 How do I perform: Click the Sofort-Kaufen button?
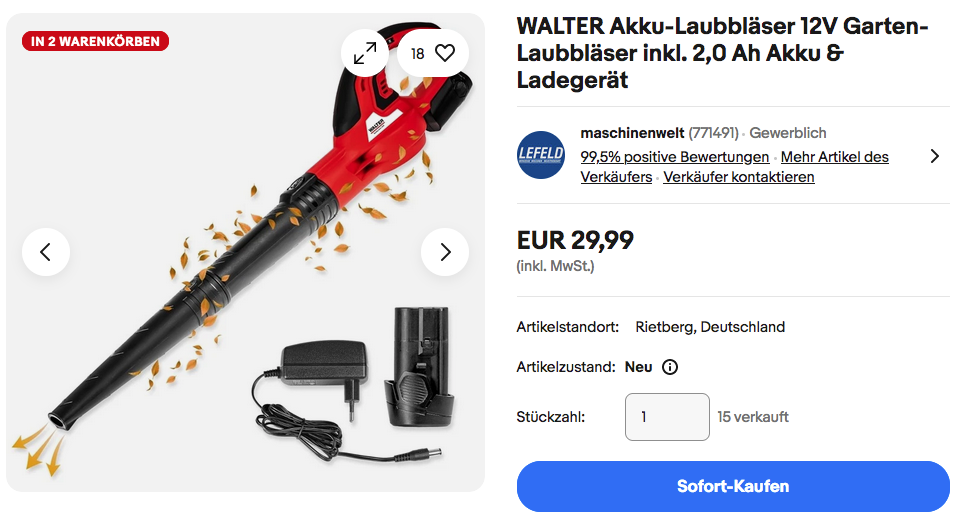pyautogui.click(x=733, y=486)
